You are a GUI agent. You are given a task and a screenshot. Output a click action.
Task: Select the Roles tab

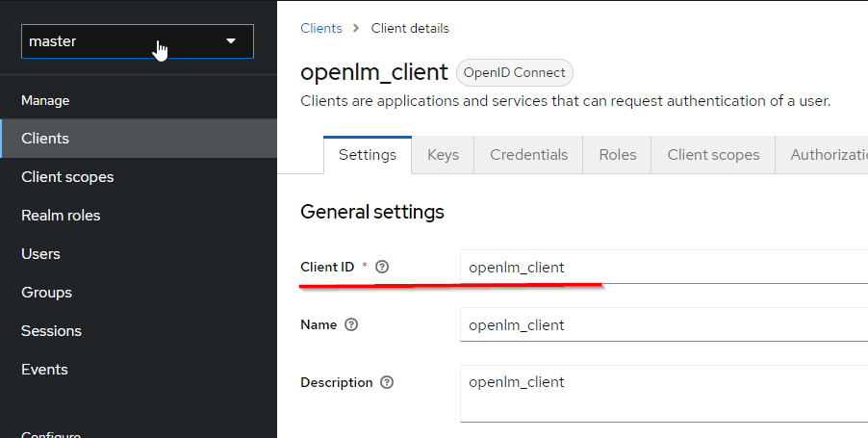617,155
